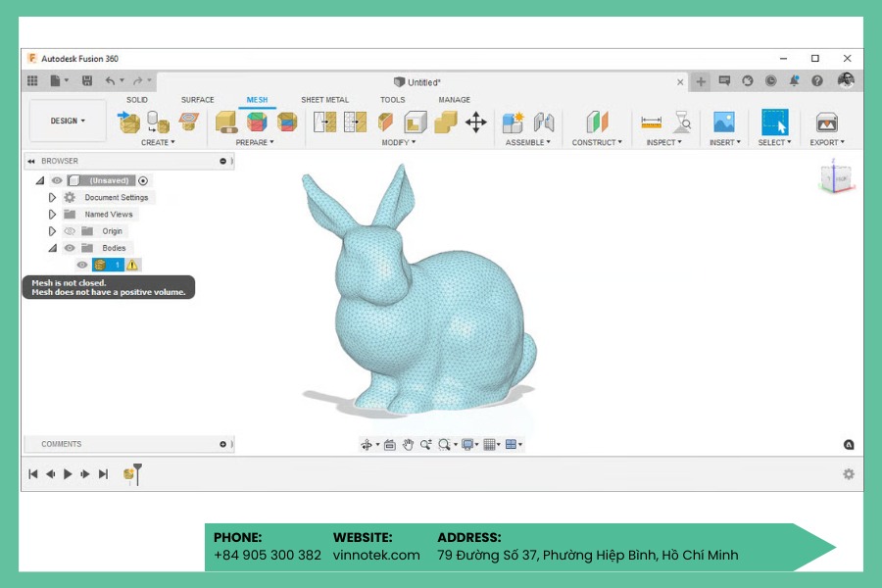Image resolution: width=882 pixels, height=588 pixels.
Task: Expand Named Views tree node
Action: 52,215
